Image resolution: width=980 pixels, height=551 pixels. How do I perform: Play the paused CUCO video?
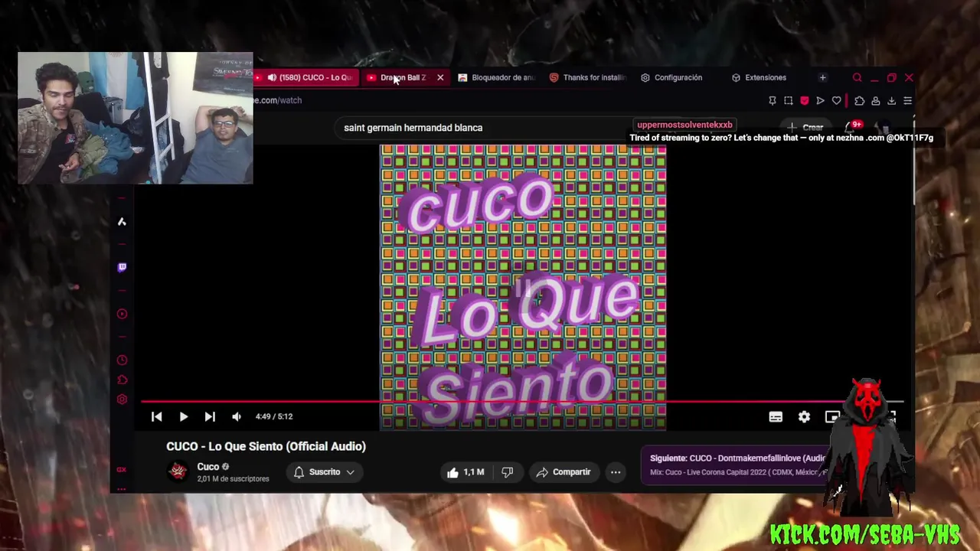pyautogui.click(x=184, y=416)
